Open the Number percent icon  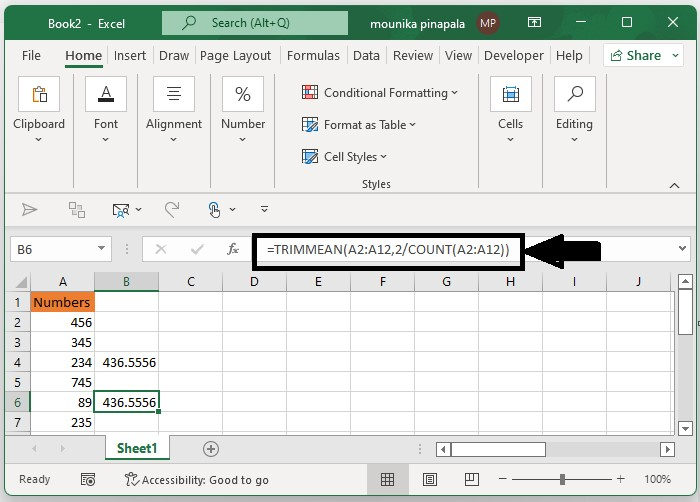(x=243, y=94)
